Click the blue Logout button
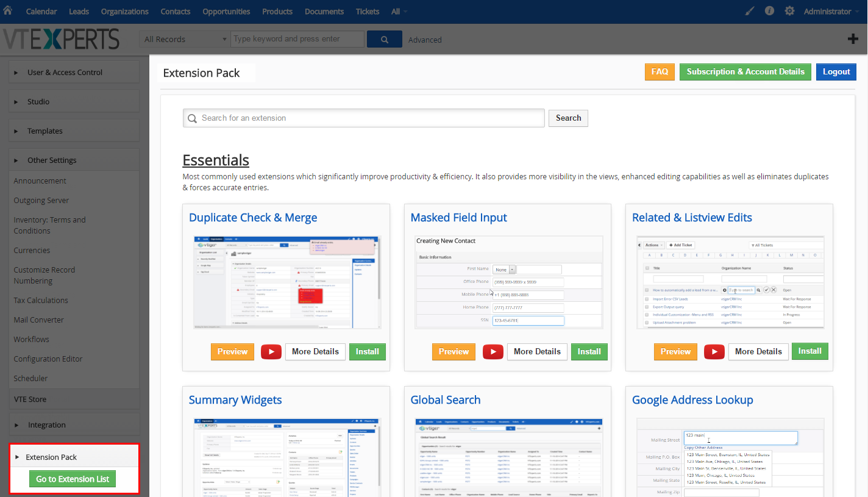 pyautogui.click(x=836, y=72)
